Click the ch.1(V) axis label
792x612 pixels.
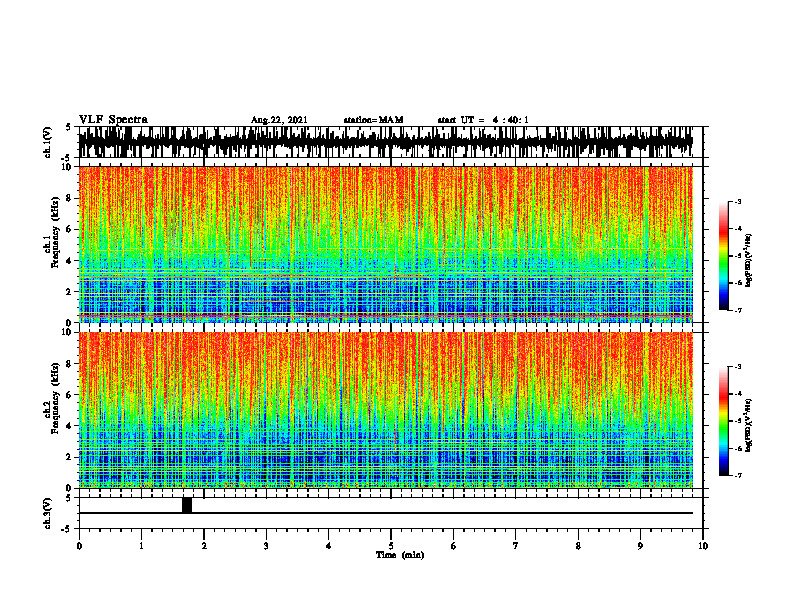coord(48,142)
